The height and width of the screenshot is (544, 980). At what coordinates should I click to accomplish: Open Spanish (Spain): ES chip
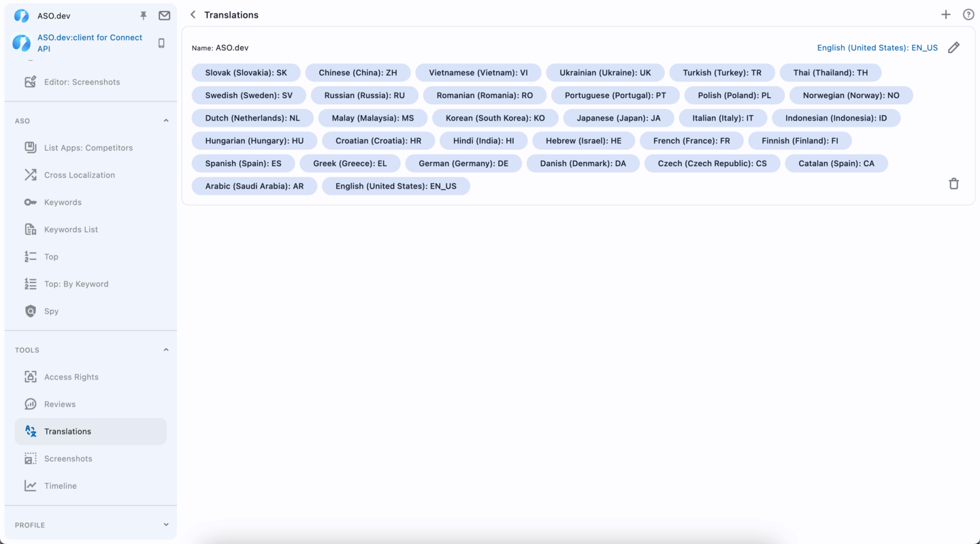[243, 163]
